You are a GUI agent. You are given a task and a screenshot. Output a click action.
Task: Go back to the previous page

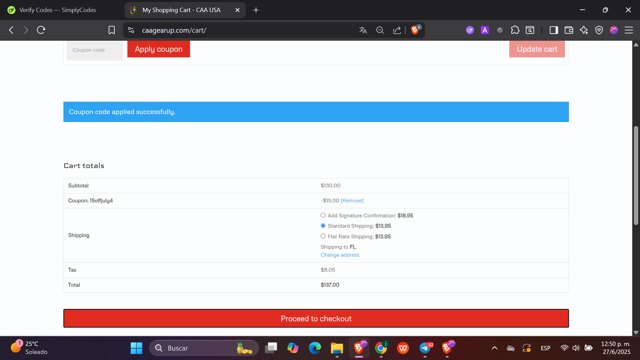click(11, 30)
